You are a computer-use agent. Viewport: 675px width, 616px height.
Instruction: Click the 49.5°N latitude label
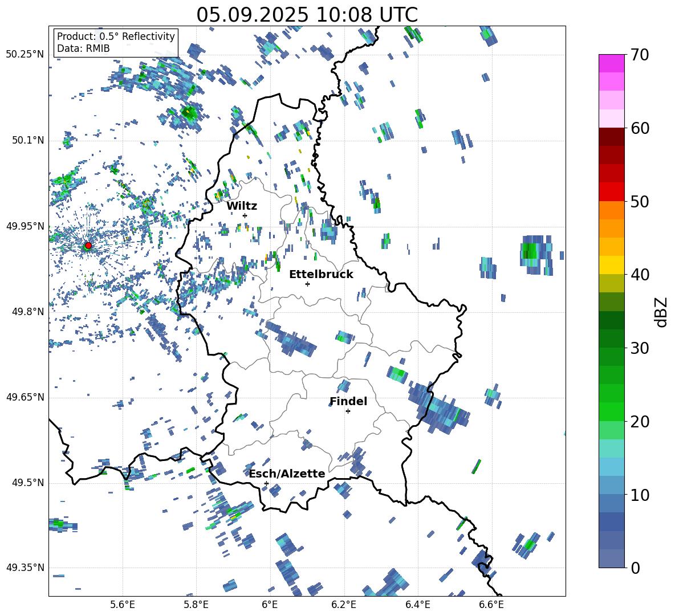27,483
